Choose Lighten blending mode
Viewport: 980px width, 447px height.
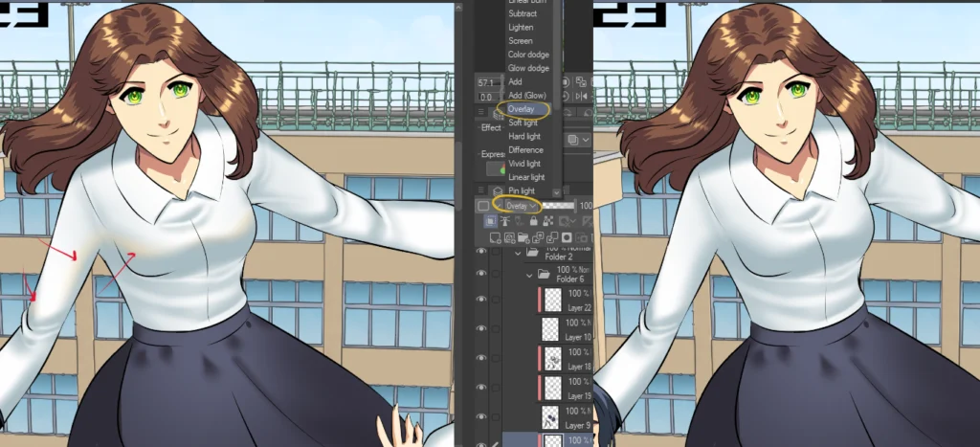[521, 27]
